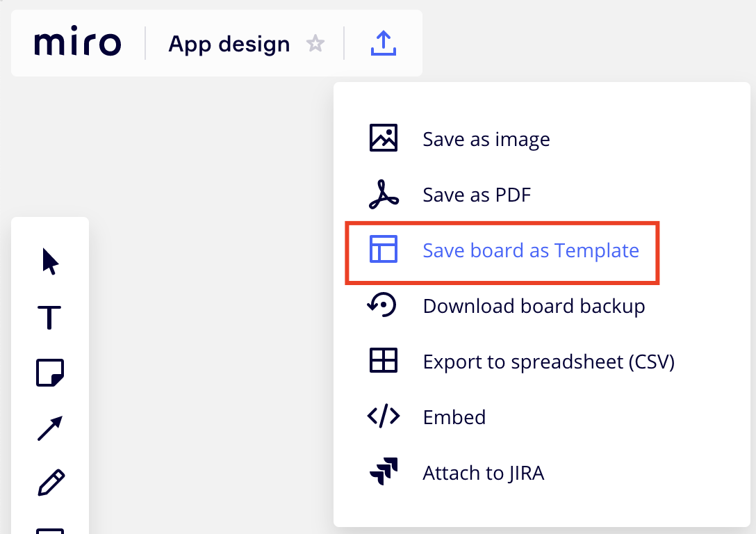Click the partially visible tool below Pen
756x534 pixels.
pyautogui.click(x=50, y=530)
